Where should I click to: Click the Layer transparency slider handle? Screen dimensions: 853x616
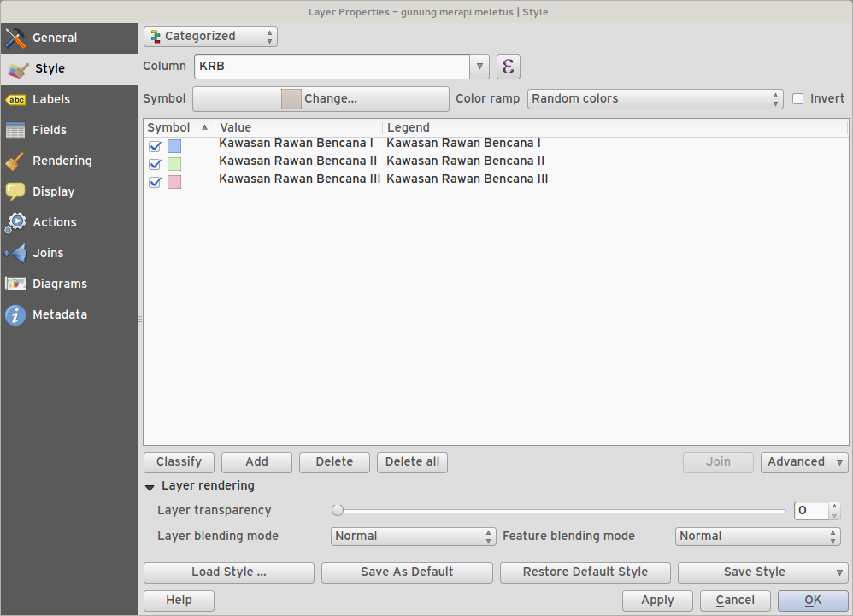pyautogui.click(x=338, y=511)
